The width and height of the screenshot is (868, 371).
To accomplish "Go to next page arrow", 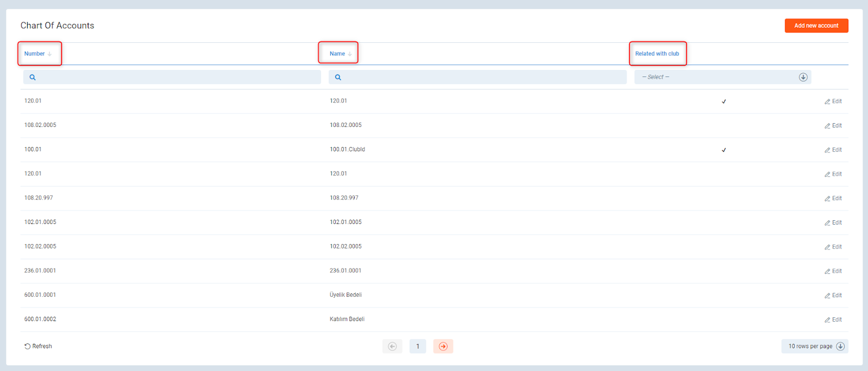I will tap(443, 347).
